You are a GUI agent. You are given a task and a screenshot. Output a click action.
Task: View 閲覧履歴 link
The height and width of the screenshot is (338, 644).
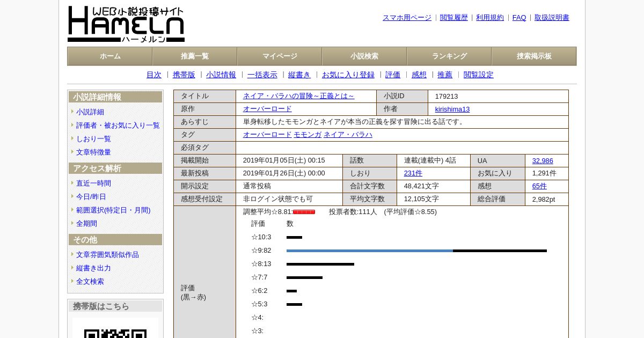coord(454,18)
